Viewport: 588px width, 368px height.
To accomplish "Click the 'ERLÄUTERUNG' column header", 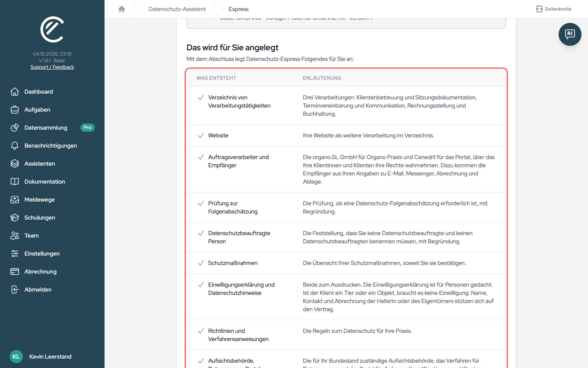I will pos(322,78).
